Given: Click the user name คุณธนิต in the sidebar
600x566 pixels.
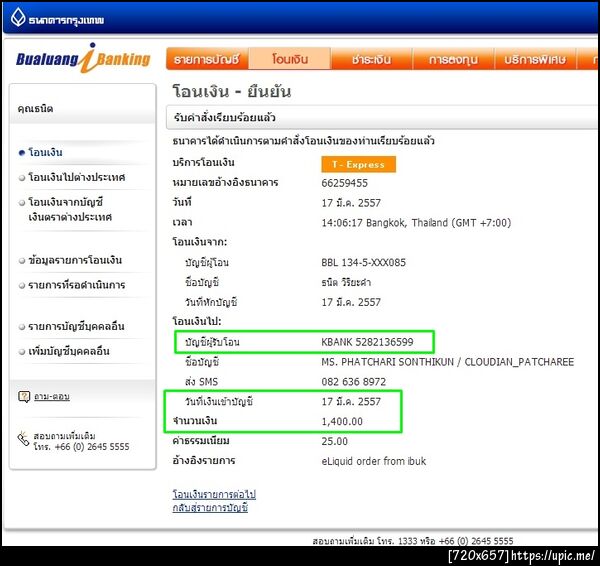Looking at the screenshot, I should click(x=35, y=109).
